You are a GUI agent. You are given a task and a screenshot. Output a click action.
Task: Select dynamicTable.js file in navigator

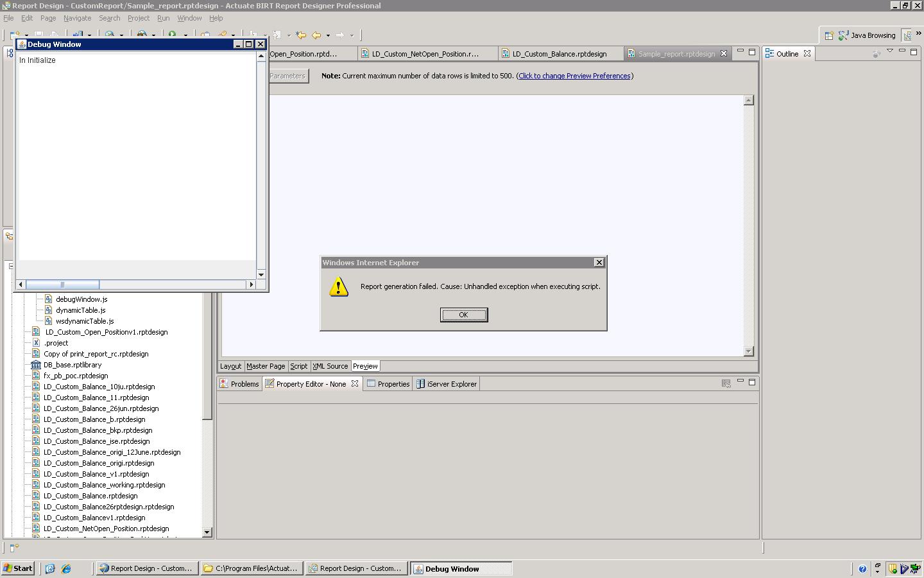pyautogui.click(x=80, y=310)
